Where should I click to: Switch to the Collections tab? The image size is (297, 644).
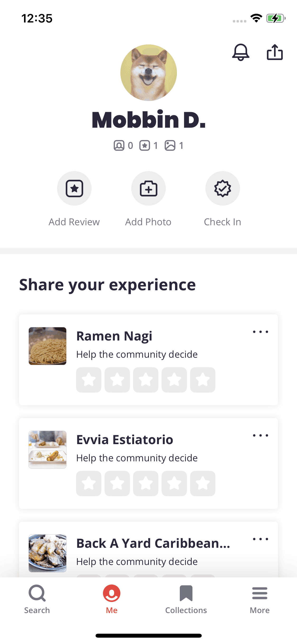coord(186,599)
